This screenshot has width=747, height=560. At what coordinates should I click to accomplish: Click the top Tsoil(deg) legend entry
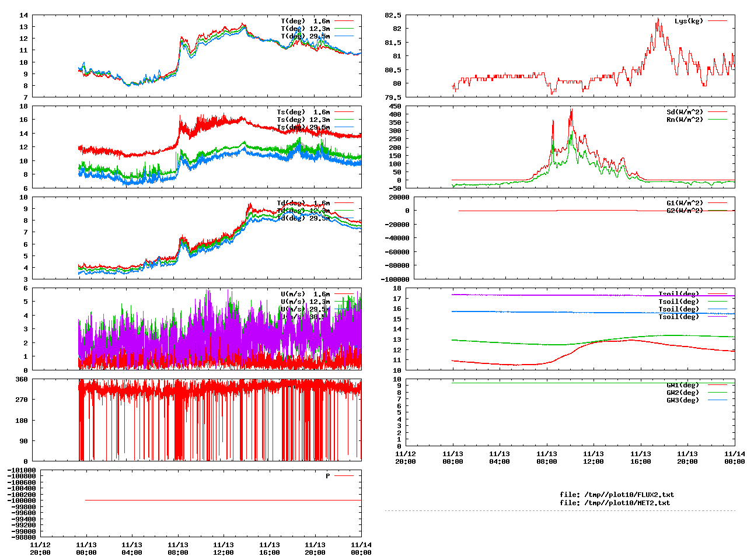tap(678, 294)
